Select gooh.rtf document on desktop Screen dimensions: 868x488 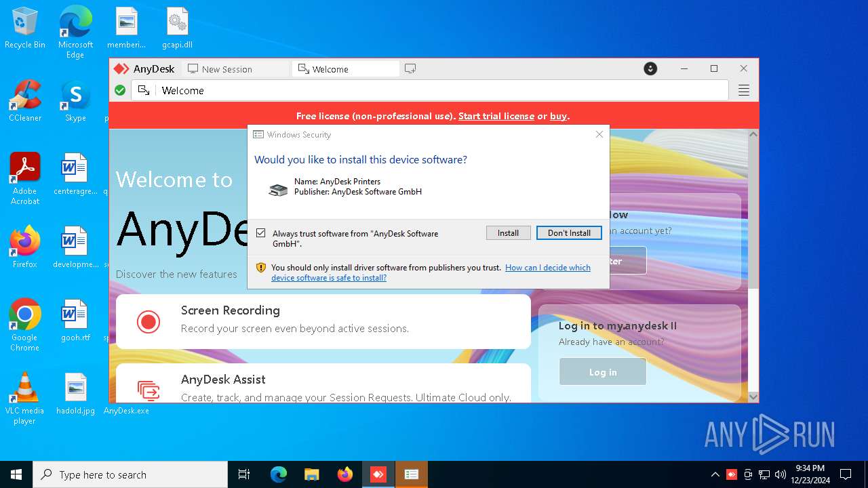tap(75, 321)
